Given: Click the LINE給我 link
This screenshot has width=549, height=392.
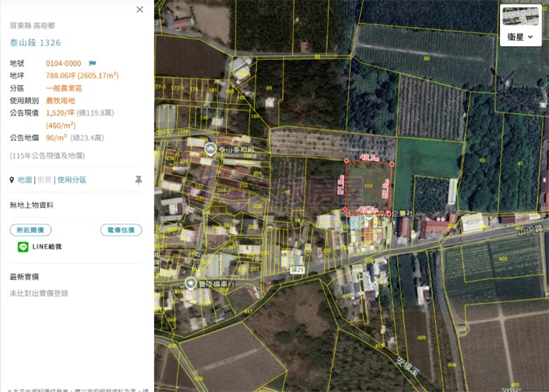Looking at the screenshot, I should [47, 247].
